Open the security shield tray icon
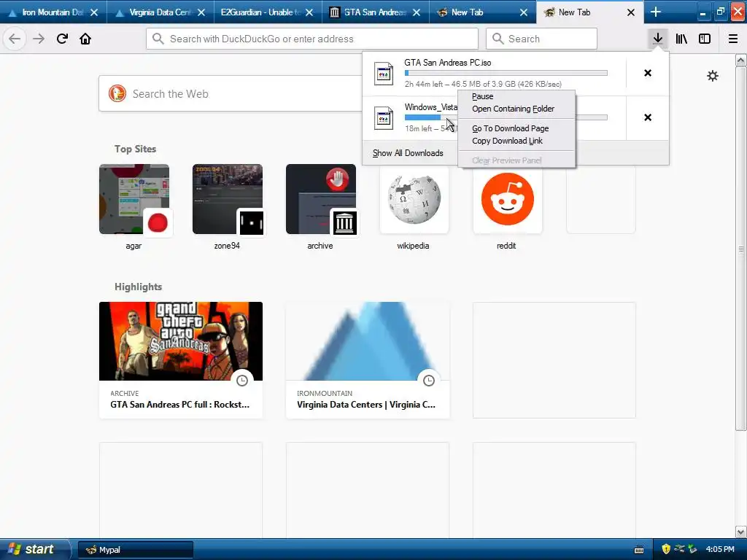 tap(666, 549)
